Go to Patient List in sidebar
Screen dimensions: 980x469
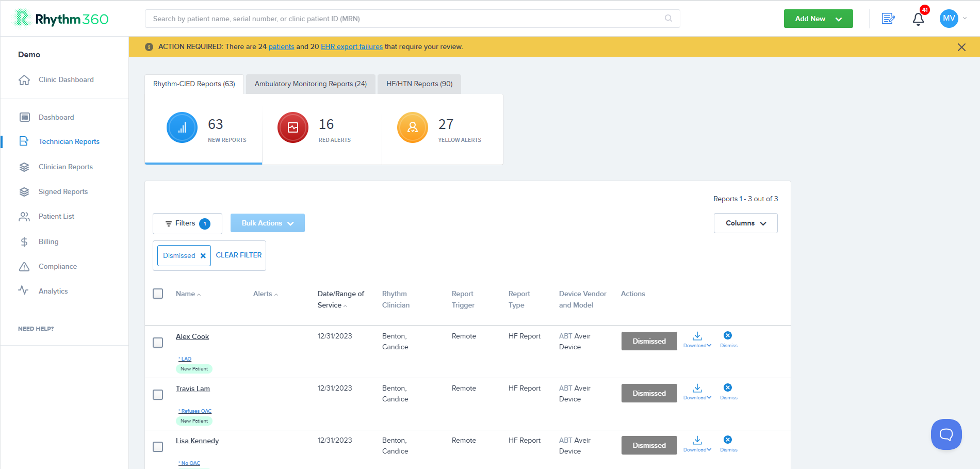point(56,216)
